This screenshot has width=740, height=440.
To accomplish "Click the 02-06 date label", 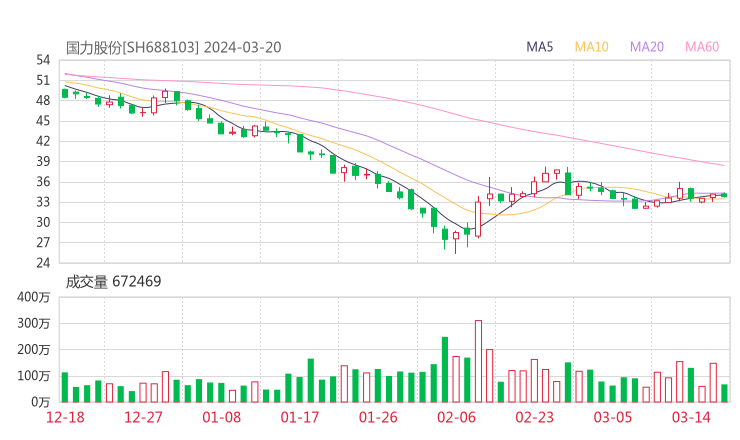I will [456, 417].
